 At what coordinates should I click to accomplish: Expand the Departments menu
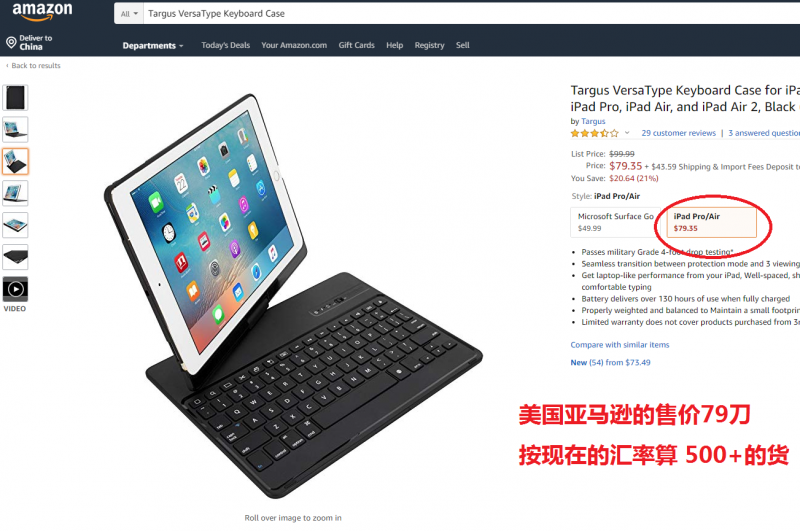(153, 45)
